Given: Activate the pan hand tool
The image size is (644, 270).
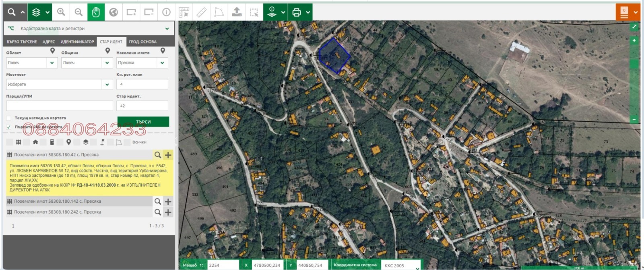Looking at the screenshot, I should [96, 12].
